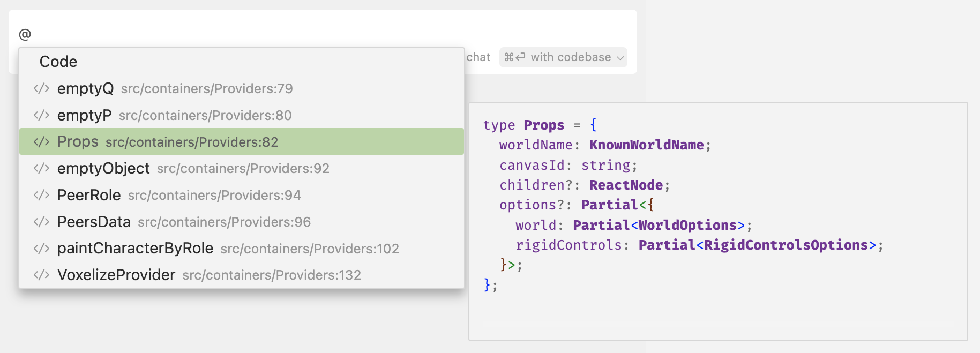This screenshot has height=353, width=980.
Task: Click the code icon next to PeerRole
Action: [x=41, y=195]
